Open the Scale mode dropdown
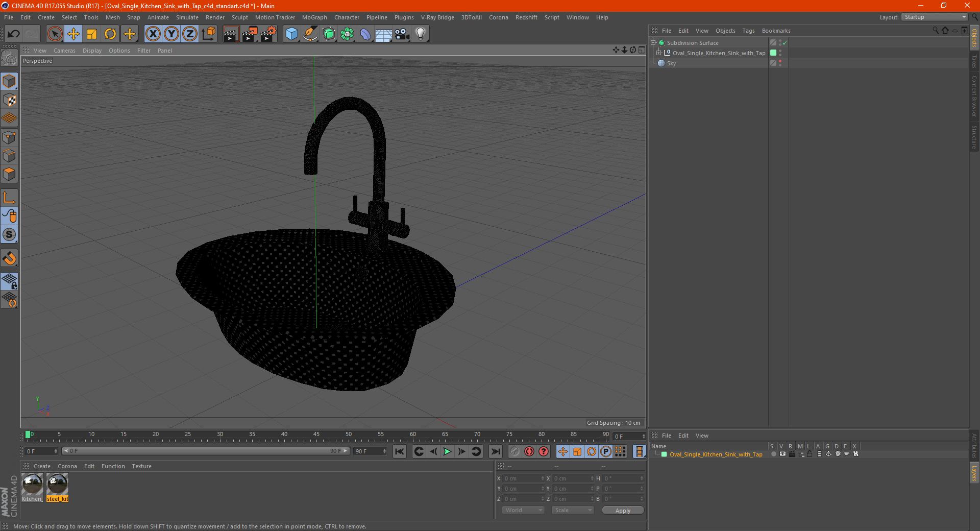The width and height of the screenshot is (980, 531). coord(573,510)
